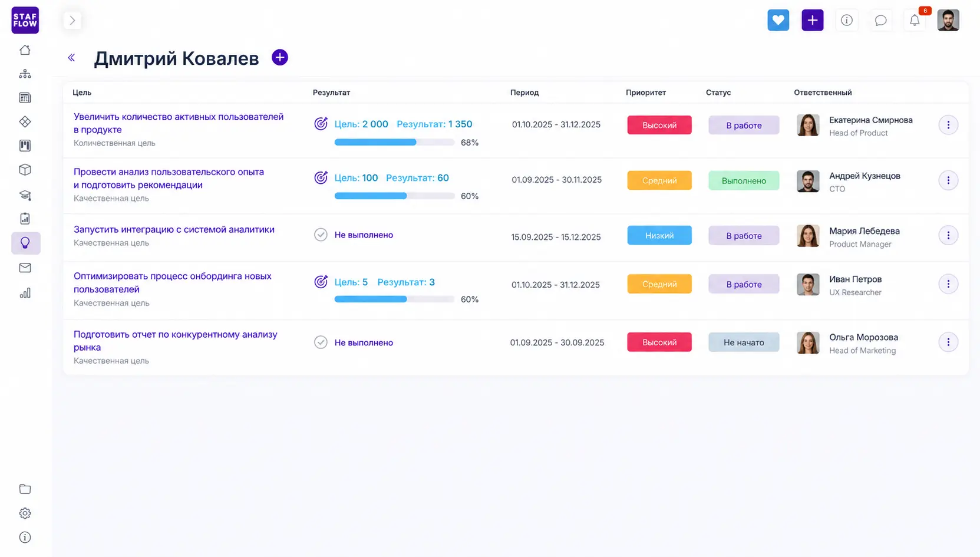Toggle completion check for analytics integration goal
Screen dimensions: 980x557
point(321,235)
